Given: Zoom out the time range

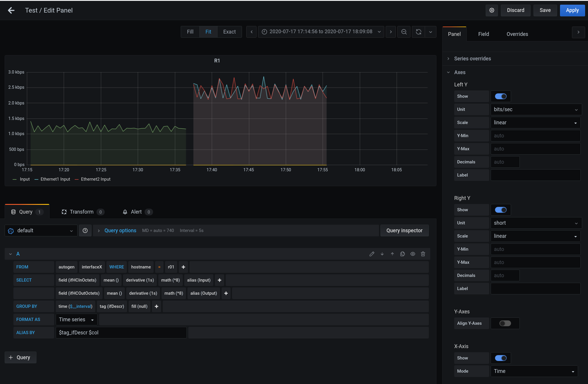Looking at the screenshot, I should click(404, 32).
